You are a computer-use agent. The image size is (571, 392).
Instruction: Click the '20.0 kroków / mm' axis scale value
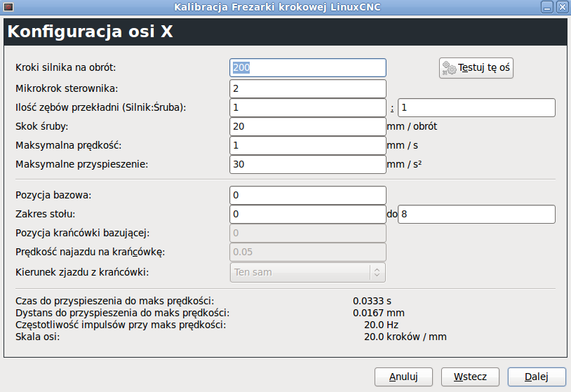(x=405, y=337)
